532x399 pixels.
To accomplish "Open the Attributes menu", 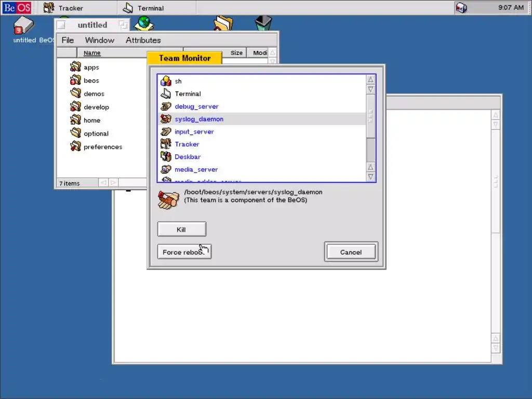I will pyautogui.click(x=143, y=40).
